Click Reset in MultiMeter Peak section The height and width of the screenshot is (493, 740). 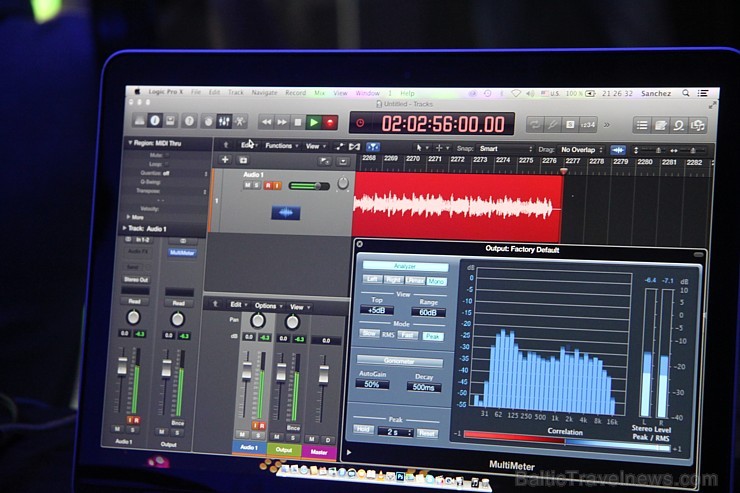[x=426, y=433]
